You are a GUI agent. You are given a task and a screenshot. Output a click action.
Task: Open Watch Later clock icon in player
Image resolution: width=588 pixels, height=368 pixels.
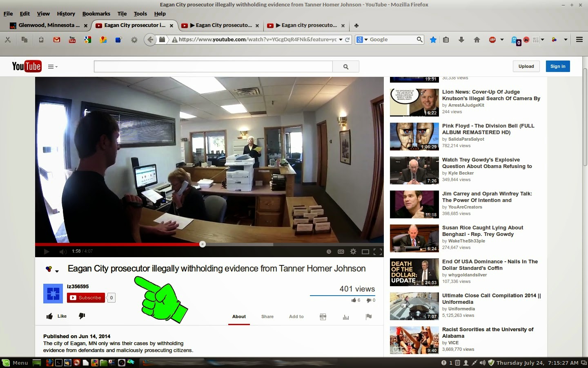pos(329,252)
